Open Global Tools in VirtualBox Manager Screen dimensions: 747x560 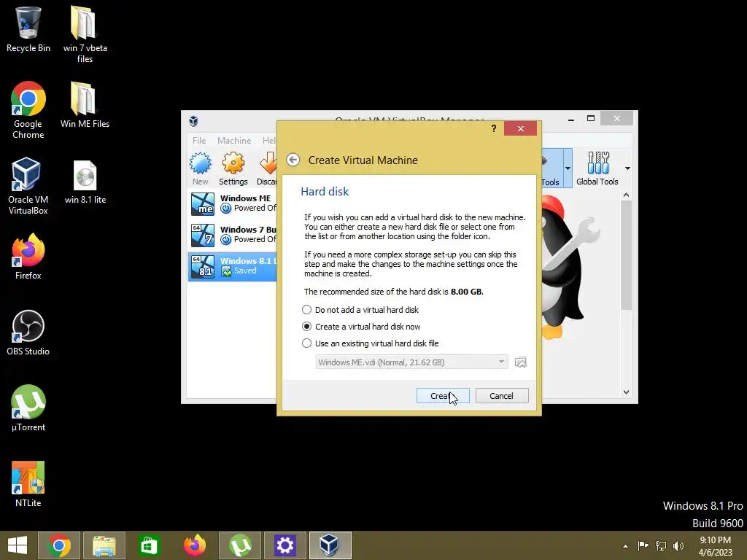pos(597,168)
